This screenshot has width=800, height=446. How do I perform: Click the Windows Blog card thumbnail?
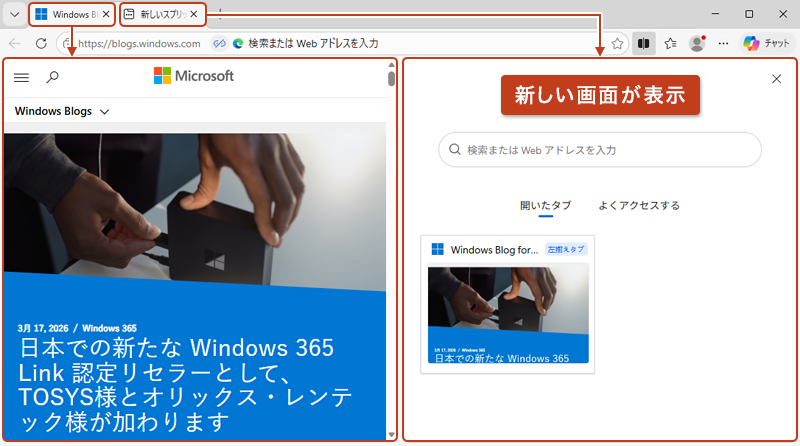508,313
